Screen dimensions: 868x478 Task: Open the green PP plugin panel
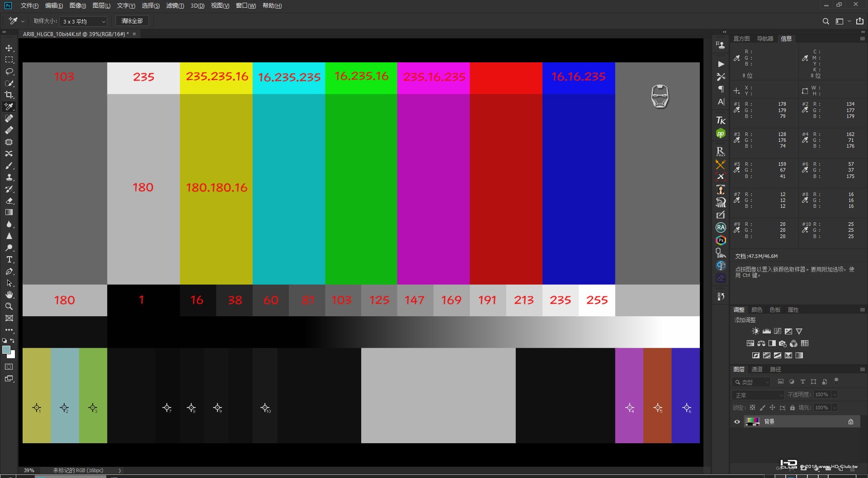(x=721, y=134)
